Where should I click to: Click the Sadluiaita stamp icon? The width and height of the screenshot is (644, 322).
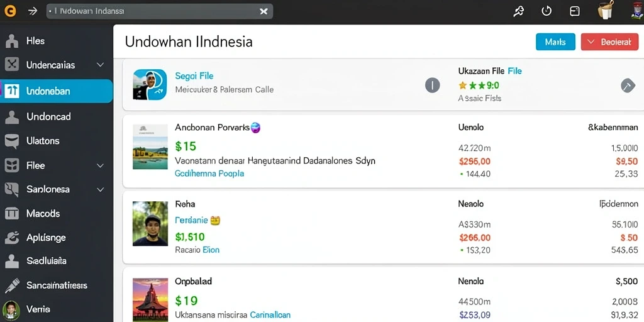point(12,261)
